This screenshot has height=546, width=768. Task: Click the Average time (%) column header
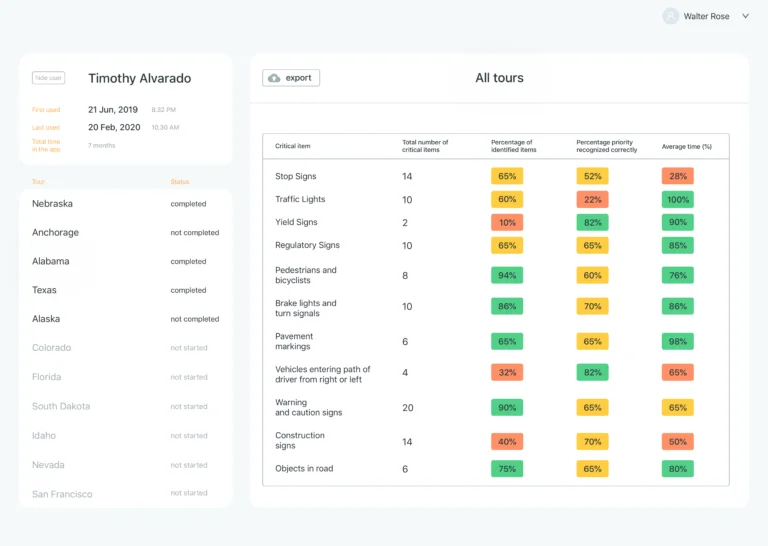686,147
